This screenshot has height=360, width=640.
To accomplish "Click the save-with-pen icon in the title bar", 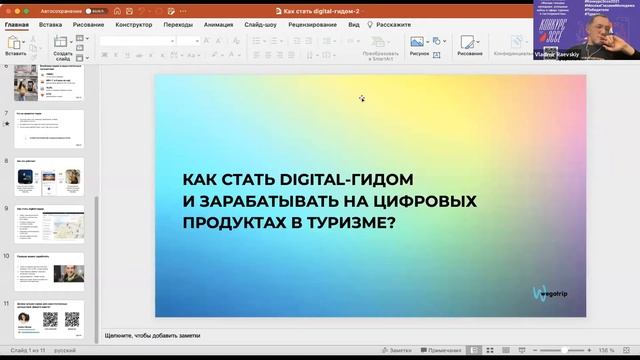I will click(171, 11).
